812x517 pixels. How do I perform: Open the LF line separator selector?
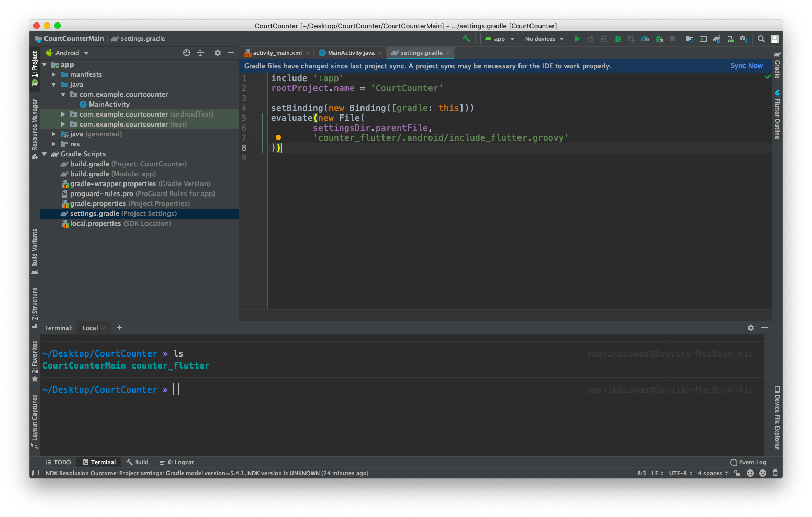(x=658, y=473)
